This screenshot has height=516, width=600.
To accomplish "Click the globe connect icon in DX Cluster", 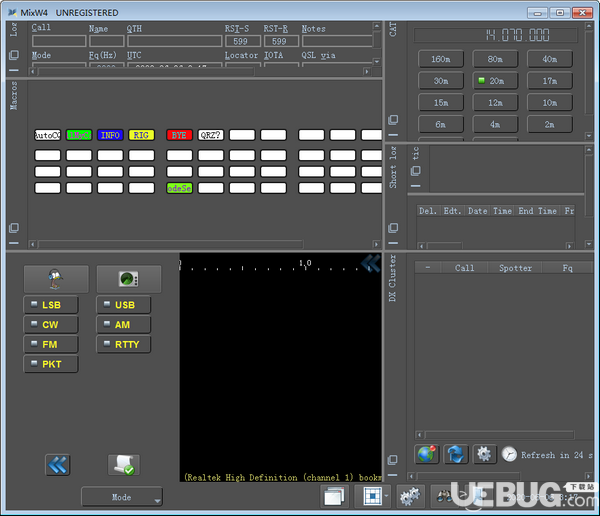I will (x=426, y=454).
